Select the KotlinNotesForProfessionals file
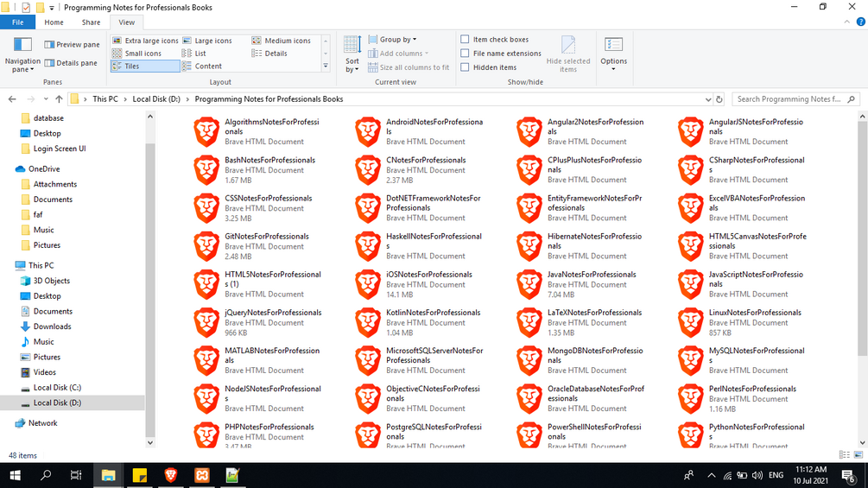 pos(419,322)
